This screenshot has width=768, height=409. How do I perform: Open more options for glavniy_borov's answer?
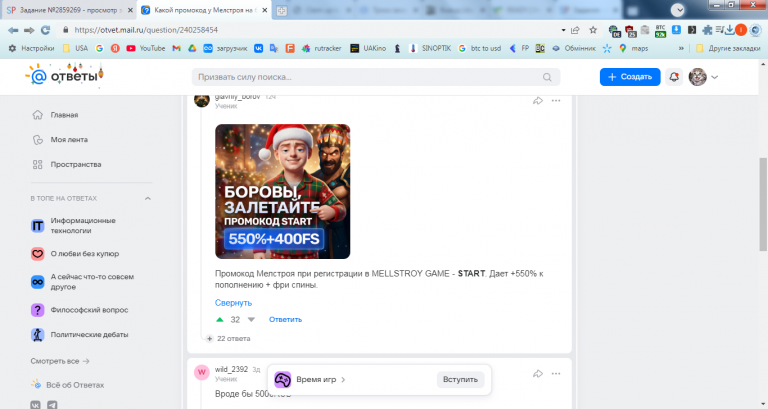point(555,100)
